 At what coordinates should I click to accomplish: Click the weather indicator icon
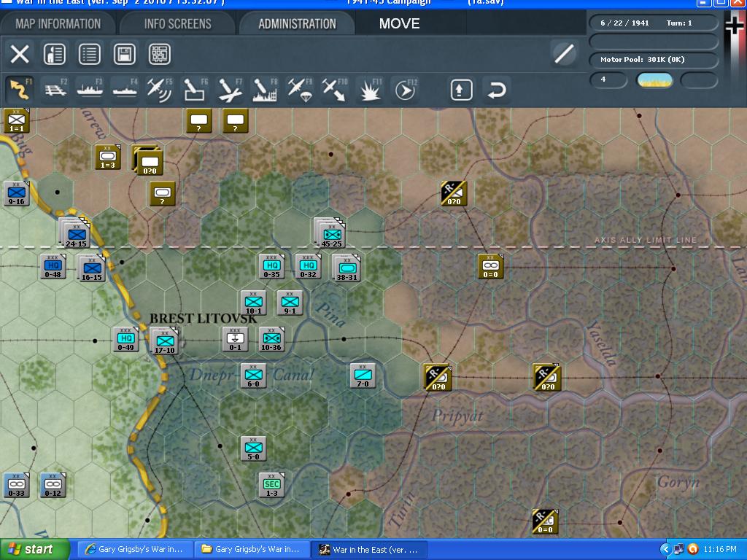[655, 80]
